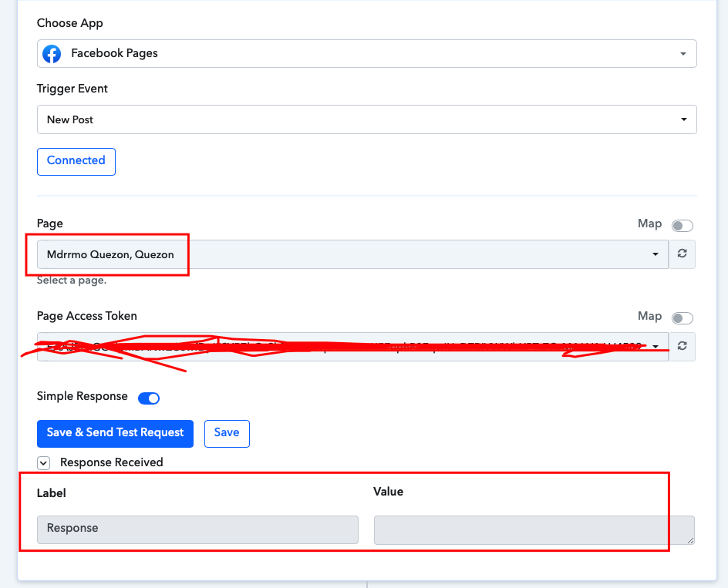Collapse the Response Received section
Viewport: 728px width, 588px height.
[44, 462]
